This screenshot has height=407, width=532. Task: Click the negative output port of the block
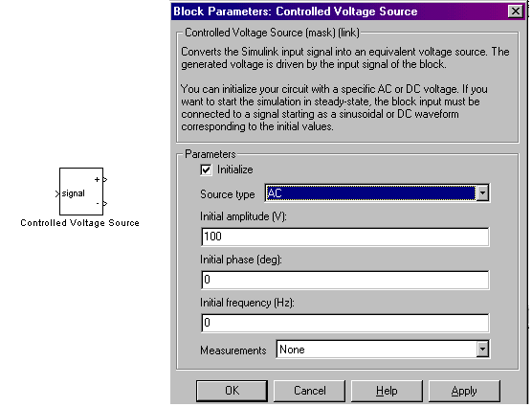click(x=105, y=204)
